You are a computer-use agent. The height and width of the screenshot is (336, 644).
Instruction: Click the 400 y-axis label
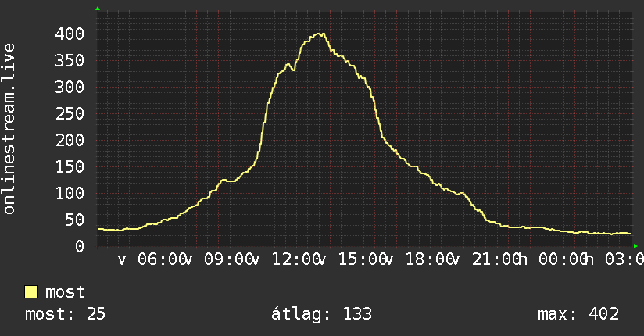click(70, 34)
